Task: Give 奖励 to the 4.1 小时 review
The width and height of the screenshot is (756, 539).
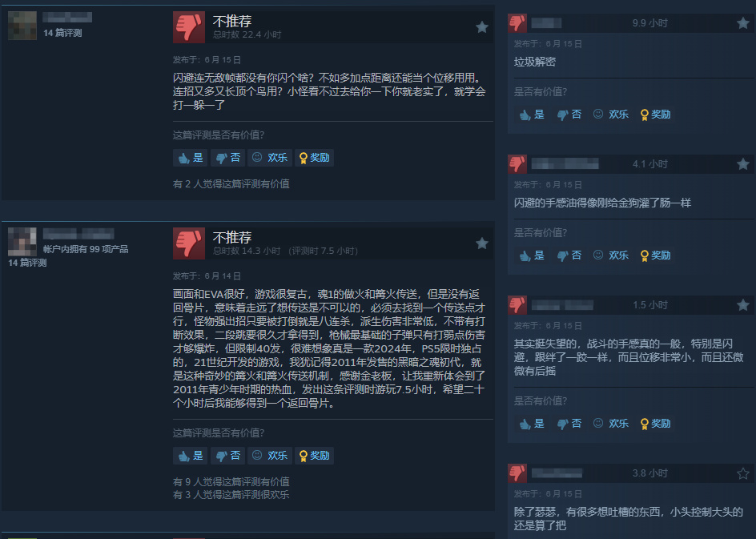Action: point(655,255)
